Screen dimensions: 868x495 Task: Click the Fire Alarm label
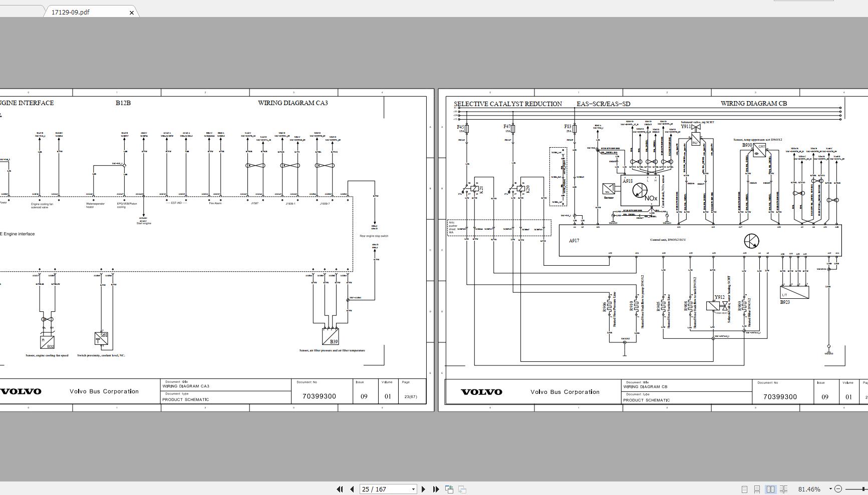tap(215, 203)
